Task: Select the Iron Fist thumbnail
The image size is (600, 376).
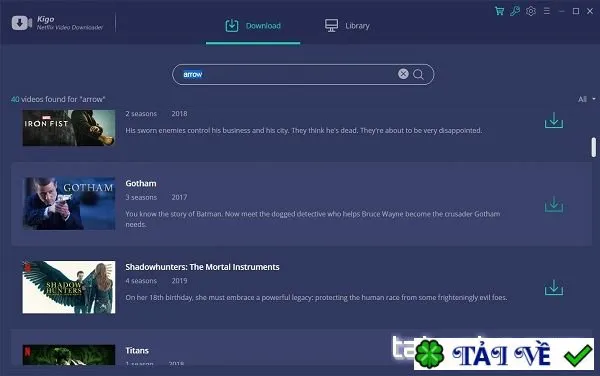Action: click(69, 128)
